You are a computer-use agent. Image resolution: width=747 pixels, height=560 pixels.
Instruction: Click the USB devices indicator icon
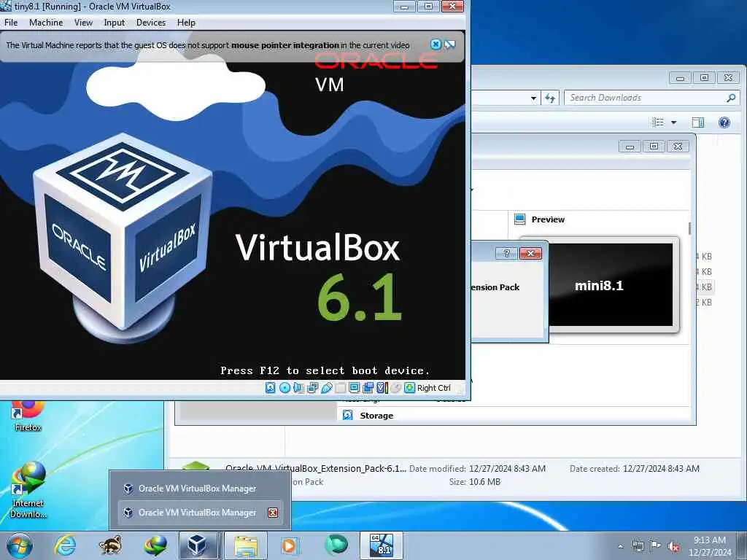326,388
